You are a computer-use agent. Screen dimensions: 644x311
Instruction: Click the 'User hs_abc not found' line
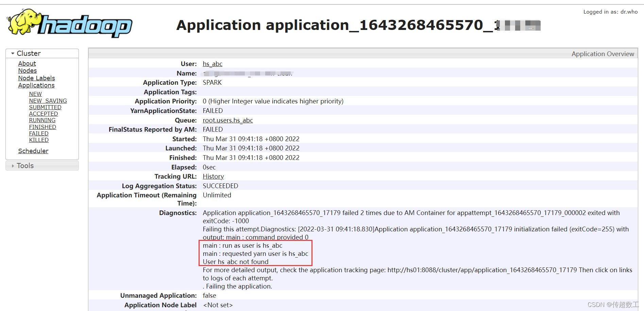coord(236,262)
